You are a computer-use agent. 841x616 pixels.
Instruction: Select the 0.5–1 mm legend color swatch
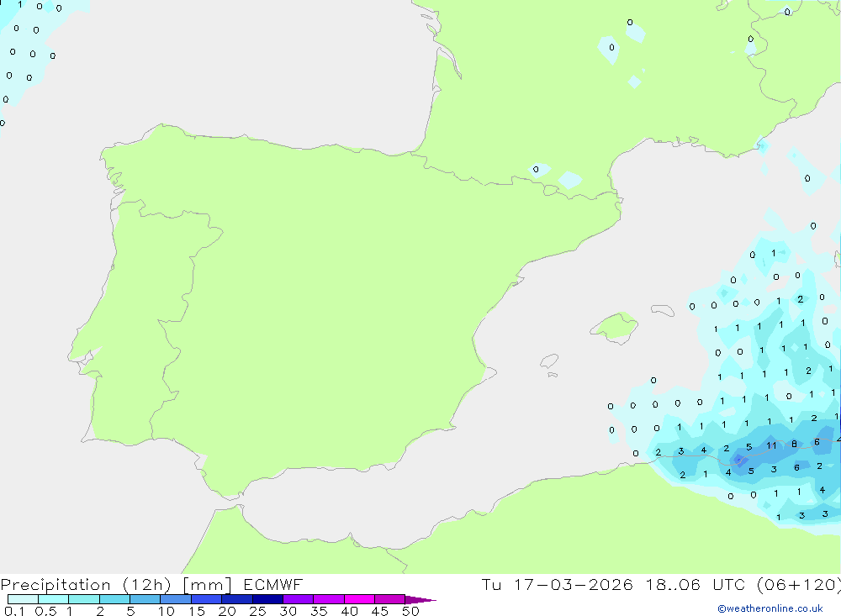[53, 599]
